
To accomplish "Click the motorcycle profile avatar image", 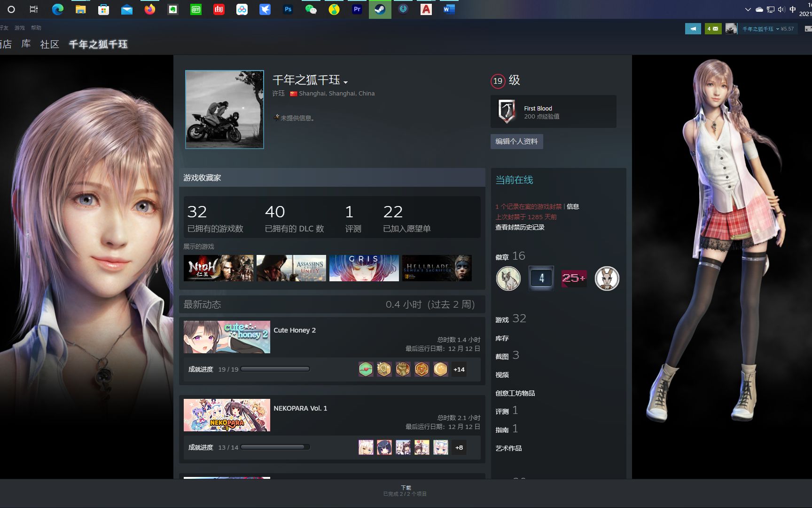I will [225, 110].
